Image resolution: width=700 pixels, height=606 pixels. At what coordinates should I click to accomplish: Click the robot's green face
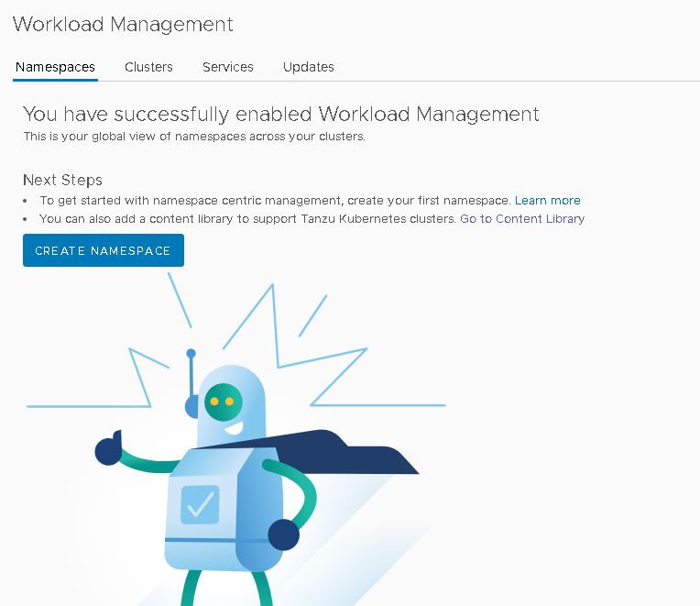(x=223, y=402)
